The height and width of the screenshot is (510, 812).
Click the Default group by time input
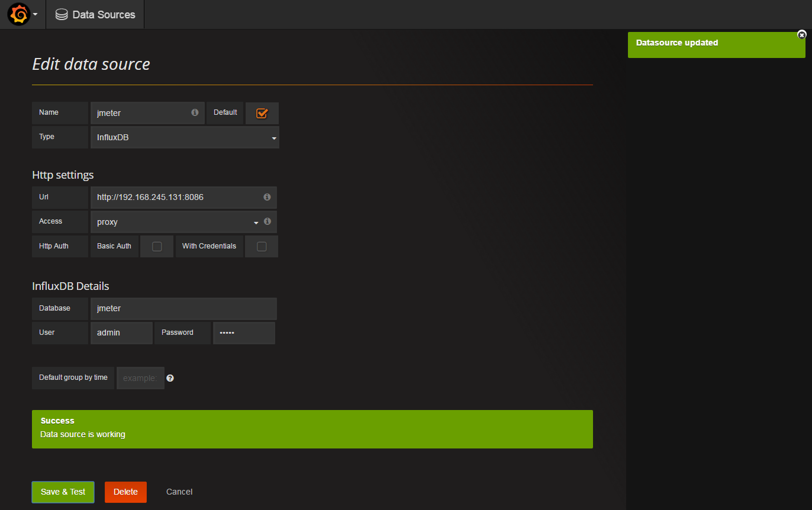(140, 378)
